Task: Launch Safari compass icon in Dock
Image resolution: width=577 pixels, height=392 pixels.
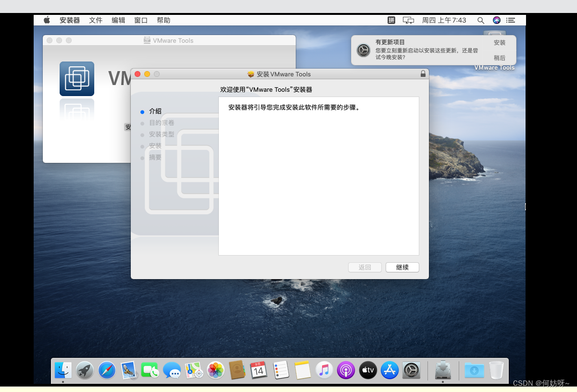Action: point(107,370)
